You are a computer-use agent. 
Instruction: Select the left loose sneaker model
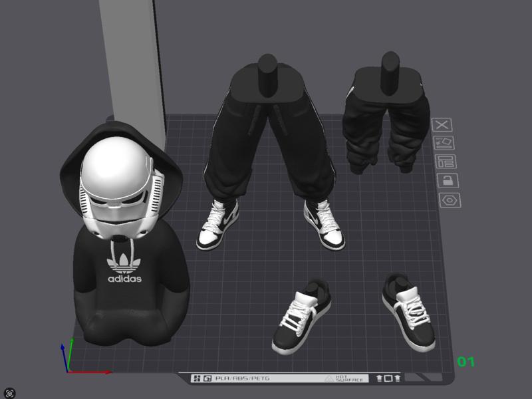pyautogui.click(x=302, y=317)
